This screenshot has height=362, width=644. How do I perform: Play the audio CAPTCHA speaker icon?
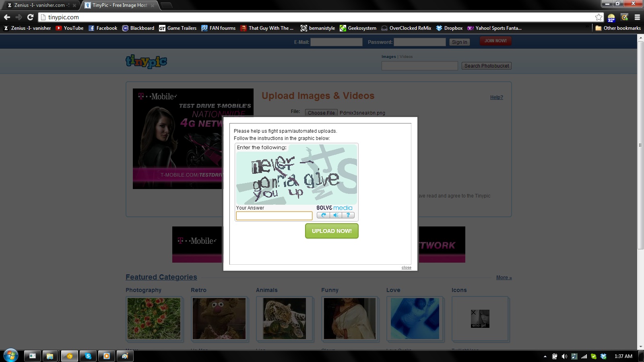click(336, 215)
